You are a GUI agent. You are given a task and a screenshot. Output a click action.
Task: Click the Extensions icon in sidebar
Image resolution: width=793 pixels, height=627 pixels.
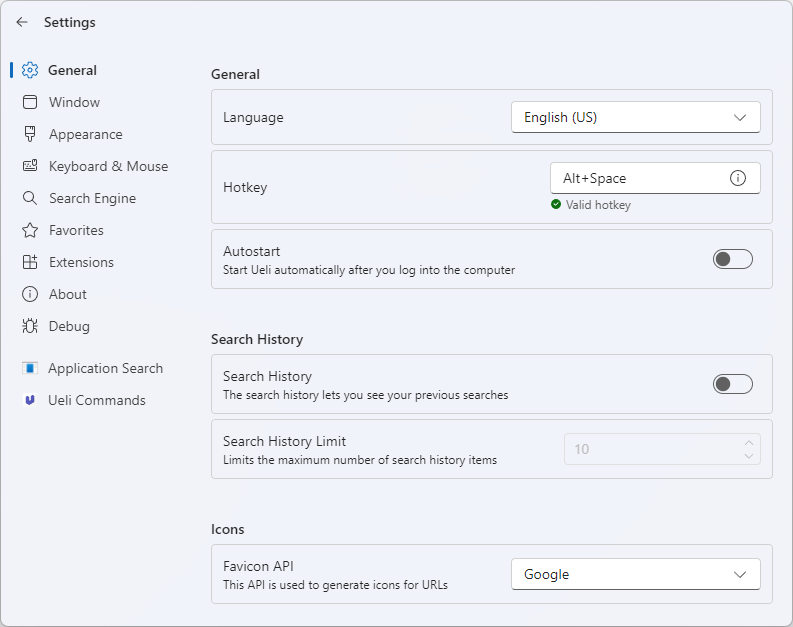coord(30,262)
